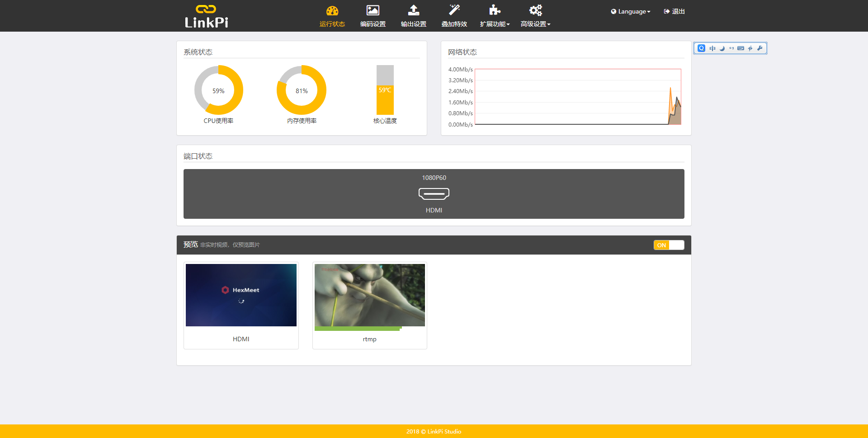The image size is (868, 438).
Task: Toggle the punctuation mode icon
Action: point(731,48)
